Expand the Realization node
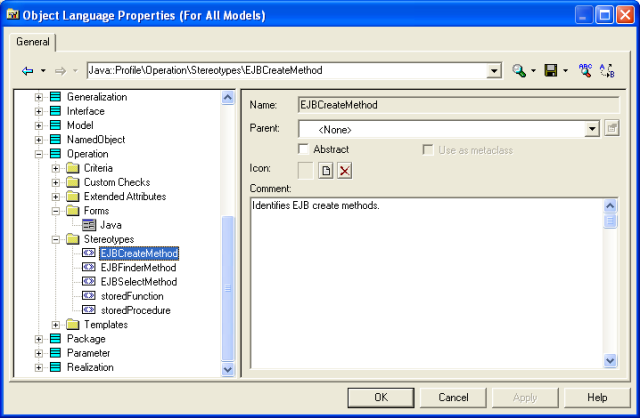The height and width of the screenshot is (418, 640). coord(38,368)
